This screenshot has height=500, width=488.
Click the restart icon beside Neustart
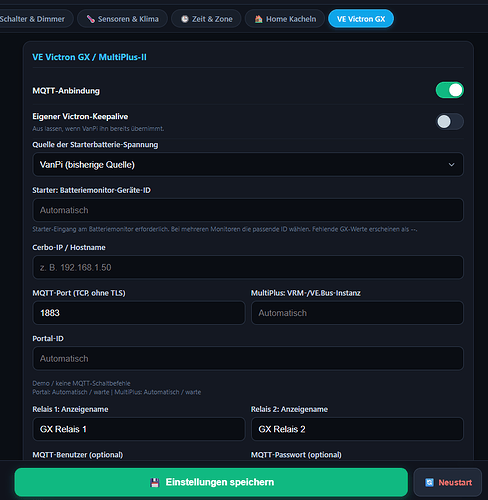pyautogui.click(x=429, y=482)
